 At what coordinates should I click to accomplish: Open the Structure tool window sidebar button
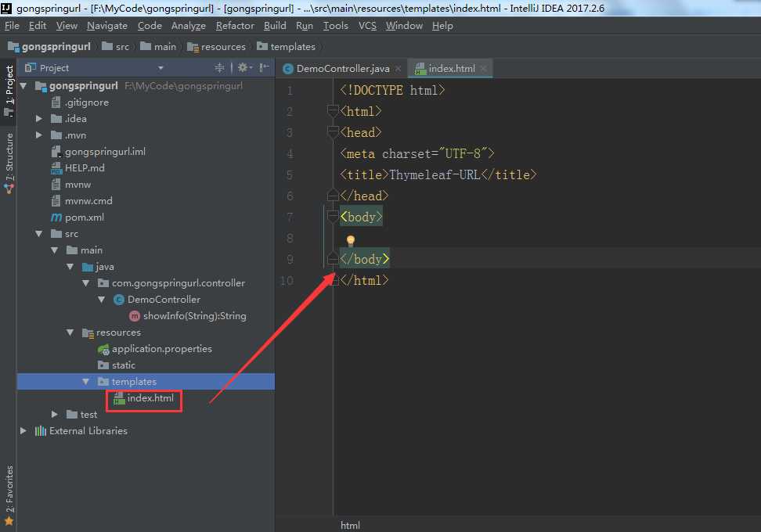pyautogui.click(x=9, y=164)
